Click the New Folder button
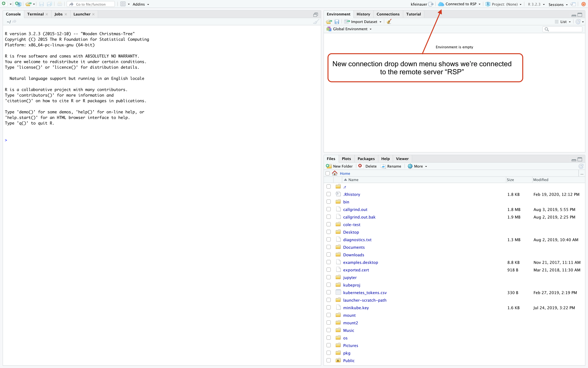The width and height of the screenshot is (588, 368). click(340, 166)
